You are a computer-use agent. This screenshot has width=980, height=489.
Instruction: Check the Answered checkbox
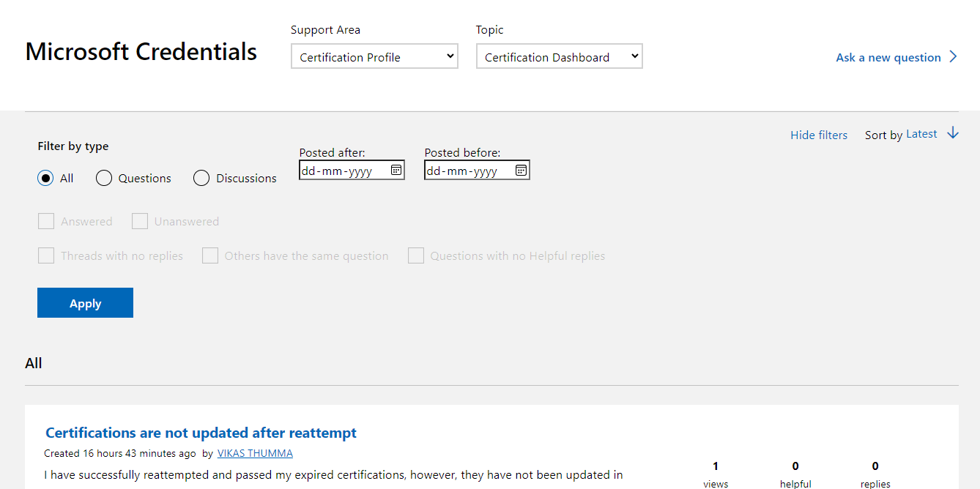(x=46, y=221)
